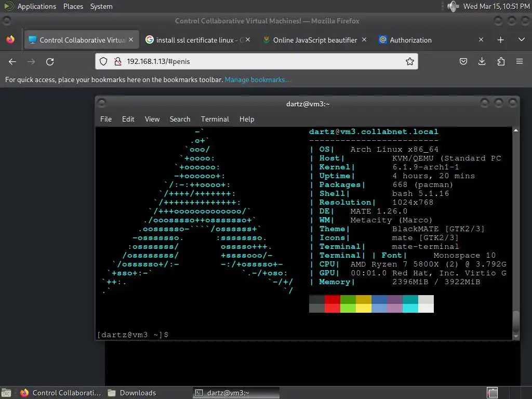Click the terminal scrollbar thumb
The image size is (532, 399).
(516, 322)
